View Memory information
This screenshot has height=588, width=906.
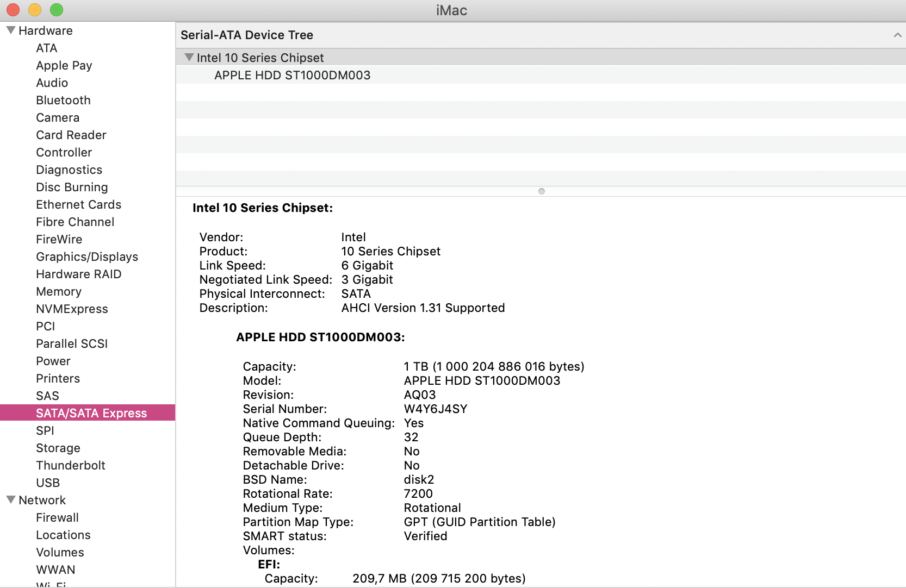[59, 291]
